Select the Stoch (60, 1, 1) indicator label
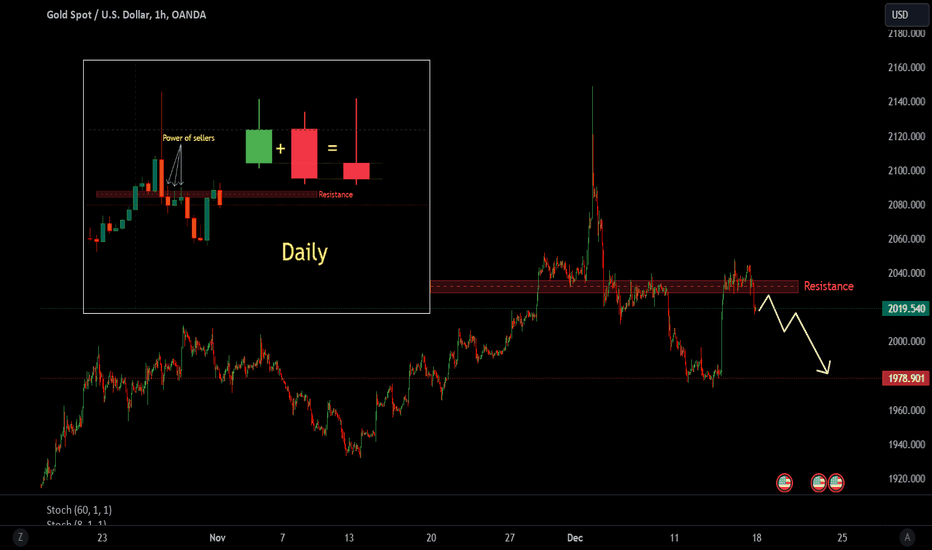Image resolution: width=932 pixels, height=550 pixels. 79,510
